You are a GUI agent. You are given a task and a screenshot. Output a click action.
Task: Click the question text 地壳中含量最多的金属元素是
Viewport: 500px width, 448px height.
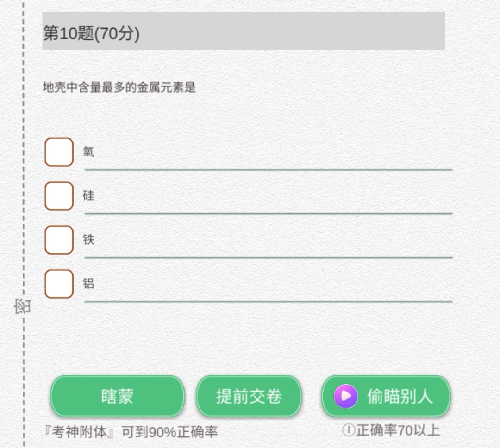pos(119,87)
